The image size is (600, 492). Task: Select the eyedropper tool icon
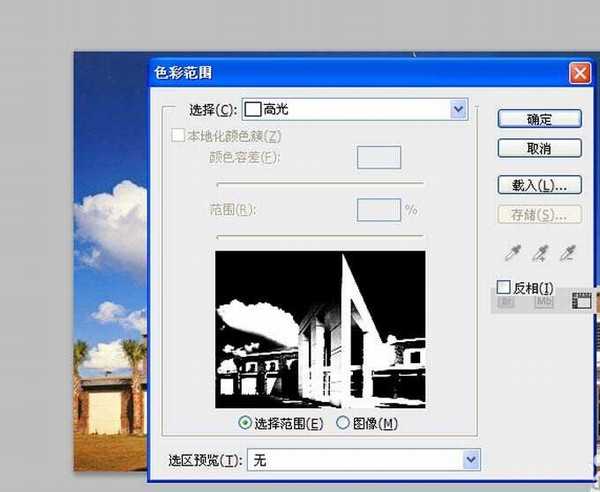pyautogui.click(x=513, y=253)
